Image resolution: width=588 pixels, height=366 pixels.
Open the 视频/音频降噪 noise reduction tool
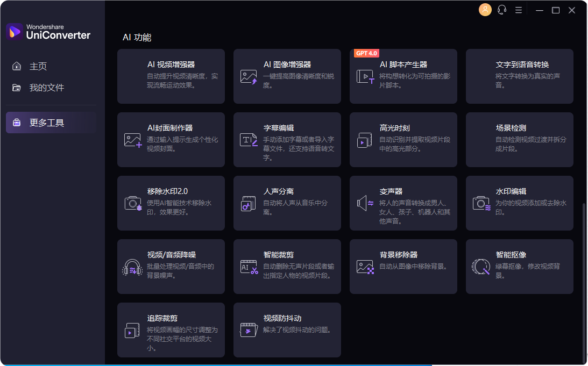point(171,267)
